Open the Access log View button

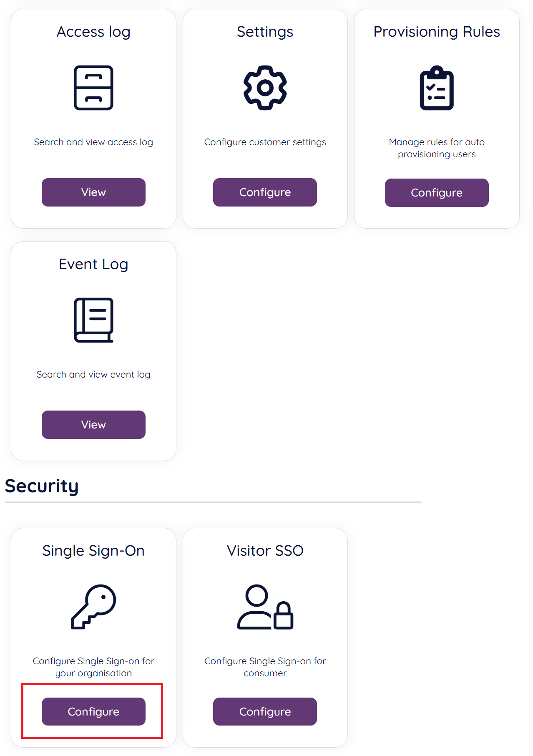93,192
